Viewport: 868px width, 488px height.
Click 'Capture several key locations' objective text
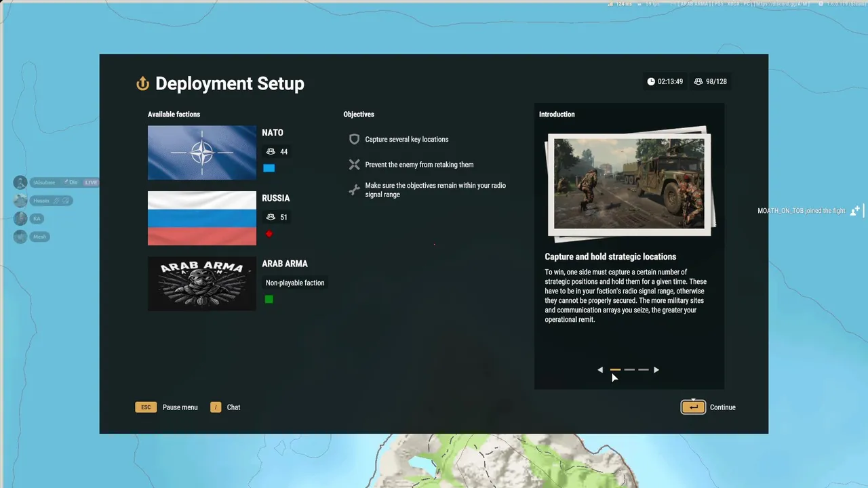click(407, 140)
